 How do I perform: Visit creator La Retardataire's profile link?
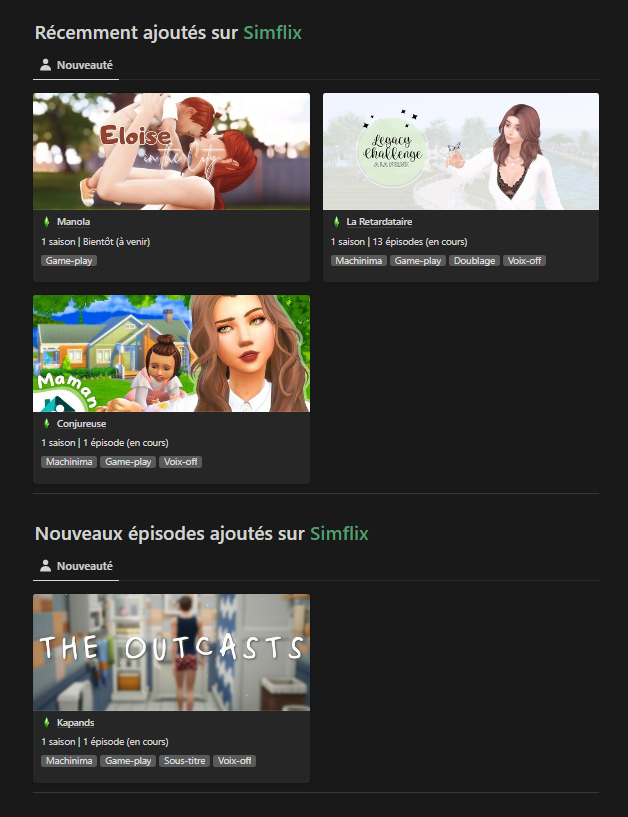coord(379,222)
